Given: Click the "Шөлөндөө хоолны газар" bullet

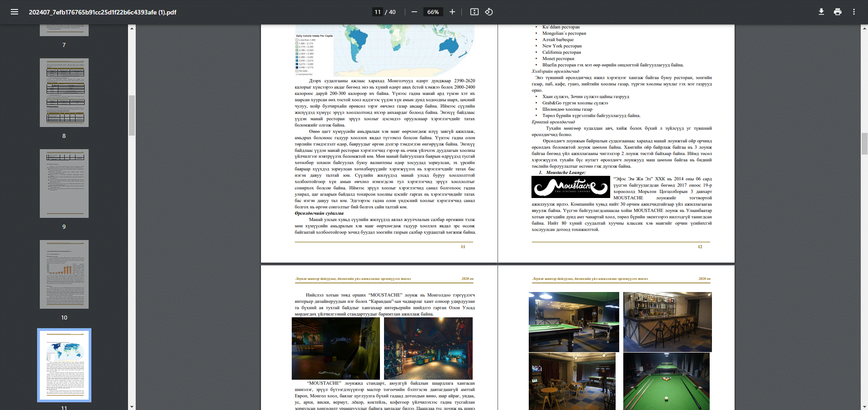Looking at the screenshot, I should (567, 109).
